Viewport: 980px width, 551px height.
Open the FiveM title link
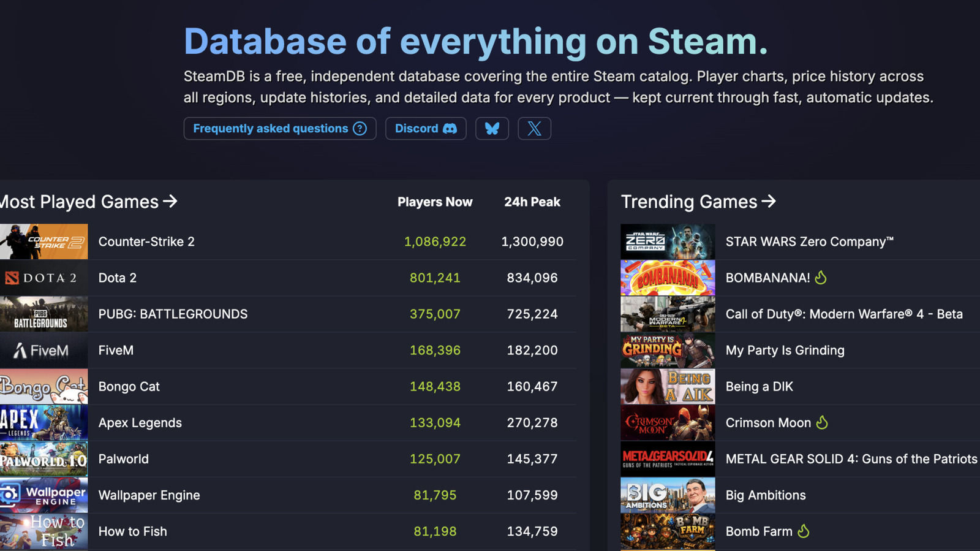116,350
